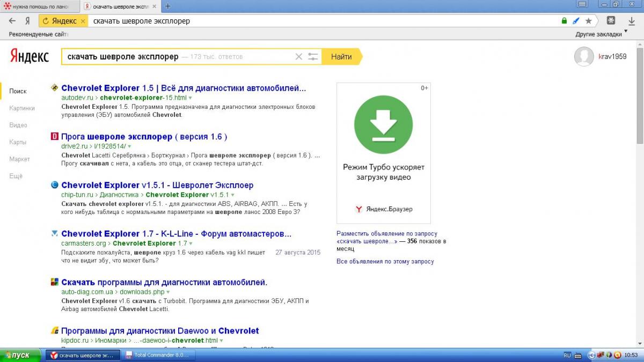Select the 'скачать шевроле эксп...' tab
Screen dimensions: 644x362
coord(121,6)
